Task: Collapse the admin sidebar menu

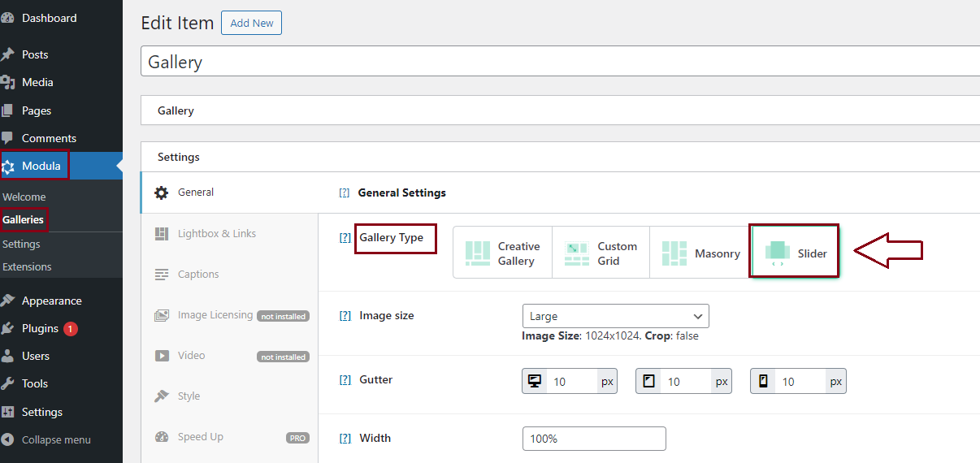Action: [55, 440]
